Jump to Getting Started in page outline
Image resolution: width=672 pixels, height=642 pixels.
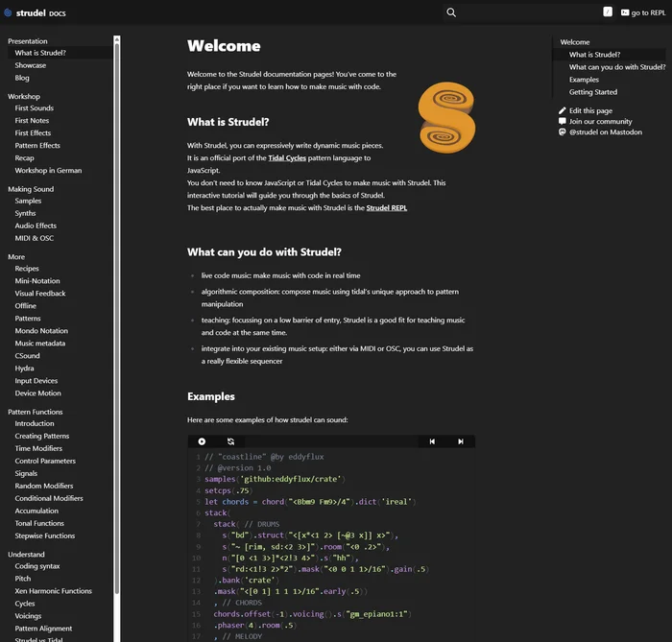pos(592,92)
